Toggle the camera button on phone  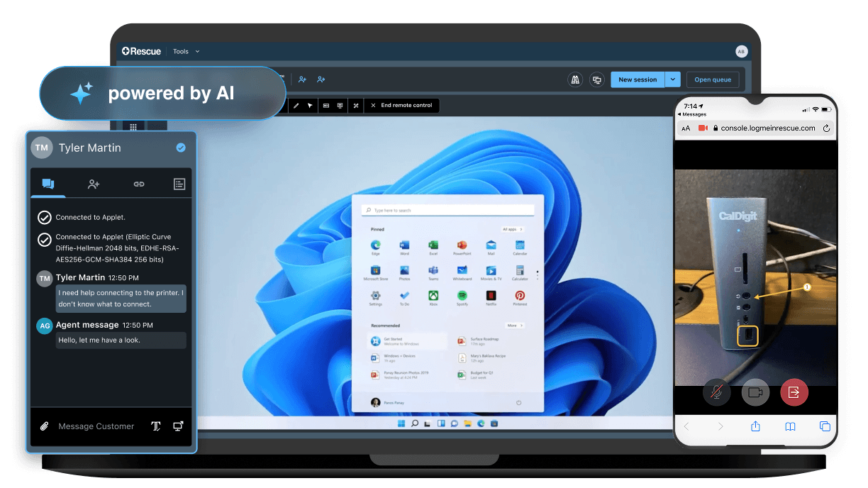[756, 392]
